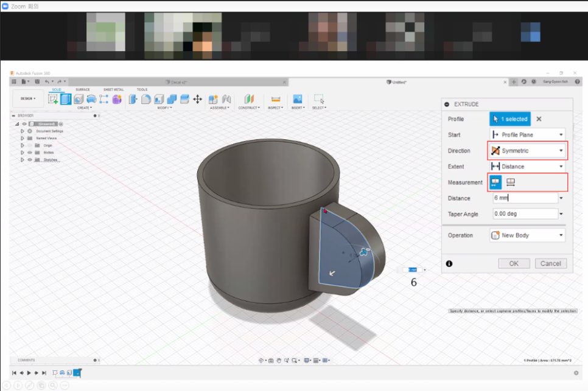Open timeline settings gear icon
588x391 pixels.
[576, 373]
